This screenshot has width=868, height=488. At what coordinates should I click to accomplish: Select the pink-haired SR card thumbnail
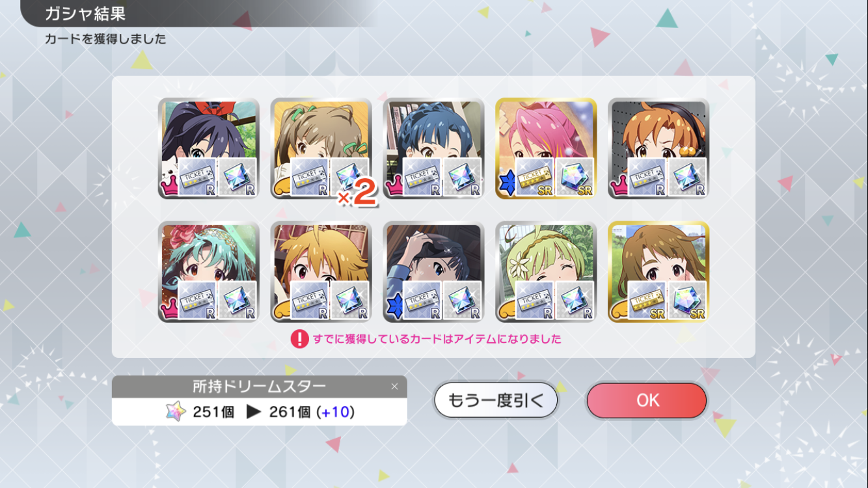(x=546, y=148)
